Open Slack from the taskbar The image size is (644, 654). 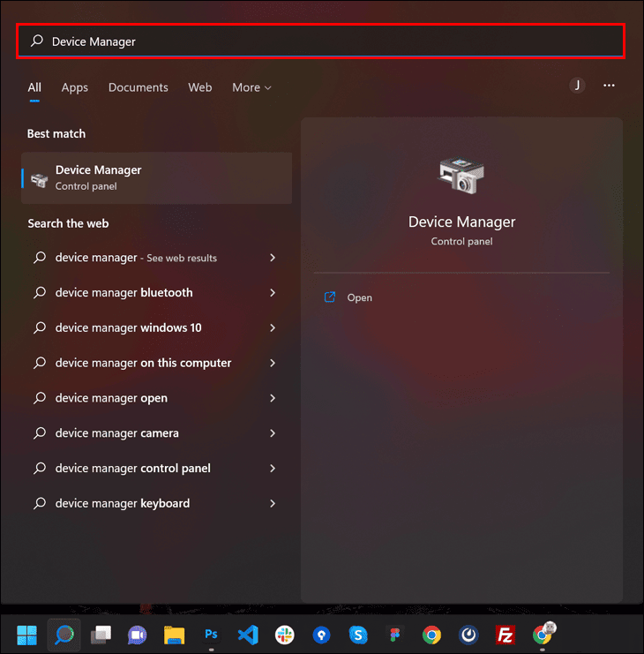(285, 635)
